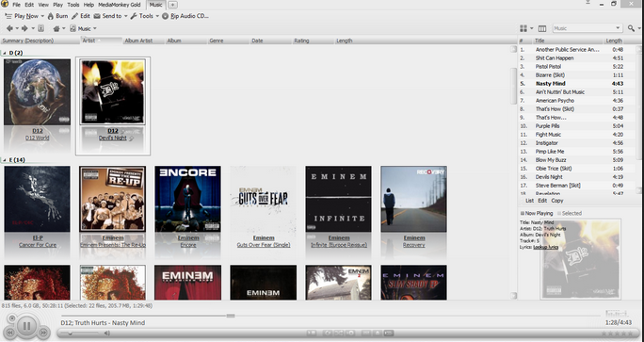Open the View menu

tap(43, 5)
